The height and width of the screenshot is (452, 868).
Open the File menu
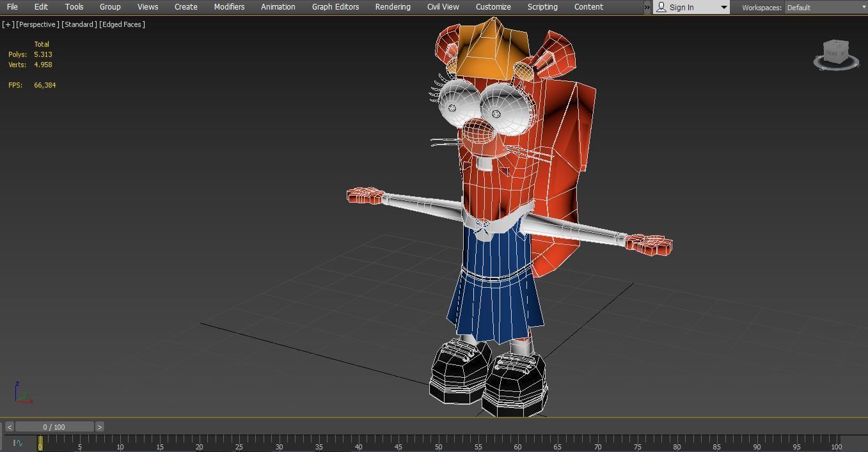(x=12, y=7)
